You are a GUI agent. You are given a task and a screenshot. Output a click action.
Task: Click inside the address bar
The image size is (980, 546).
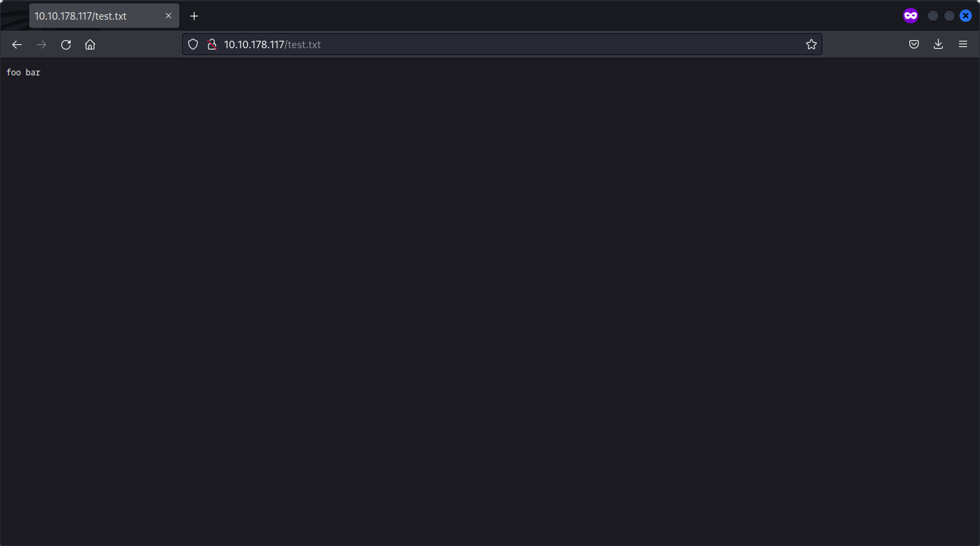coord(476,44)
